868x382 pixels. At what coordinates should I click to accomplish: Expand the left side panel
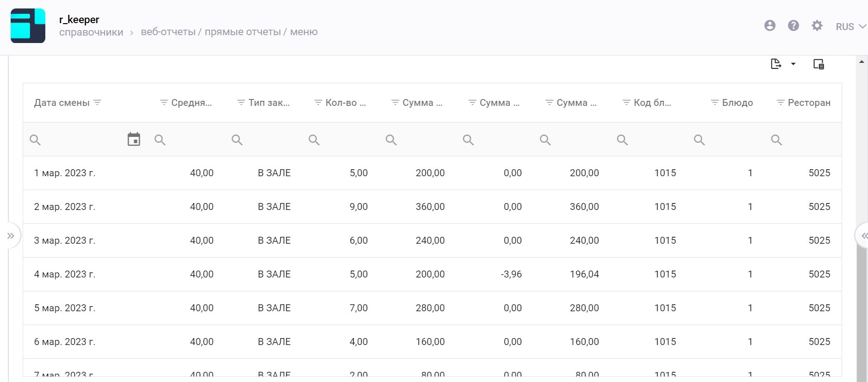coord(11,236)
